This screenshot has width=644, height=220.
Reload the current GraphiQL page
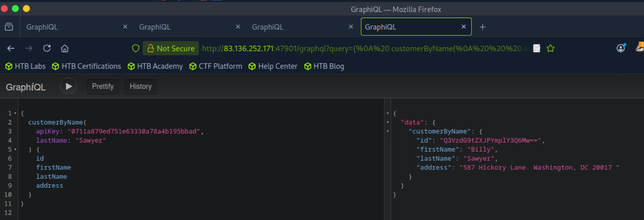coord(47,49)
